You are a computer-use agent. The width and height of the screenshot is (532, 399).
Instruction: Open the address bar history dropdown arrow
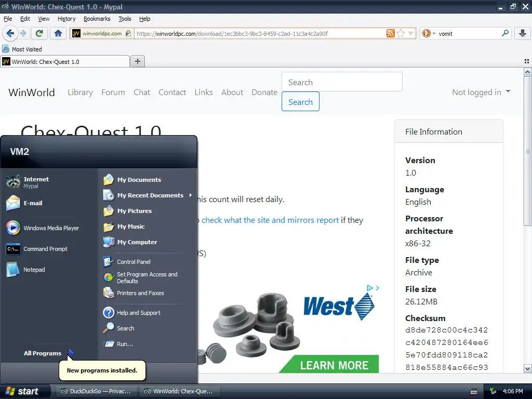click(410, 33)
